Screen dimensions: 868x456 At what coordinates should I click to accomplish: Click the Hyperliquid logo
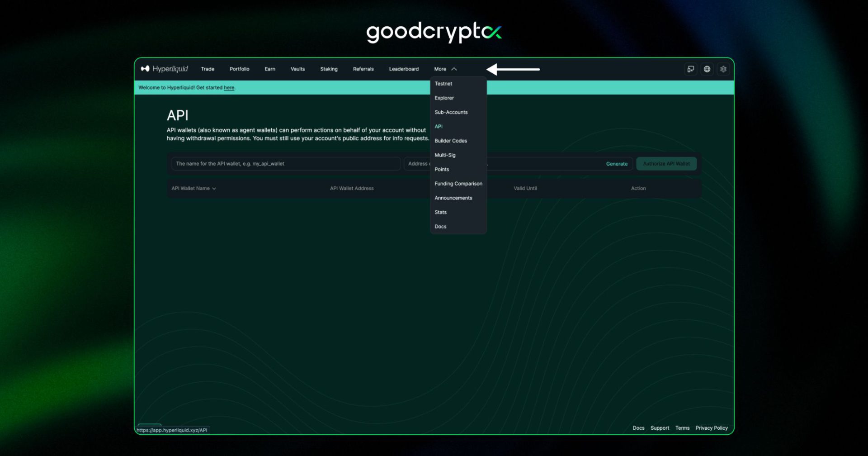[165, 69]
